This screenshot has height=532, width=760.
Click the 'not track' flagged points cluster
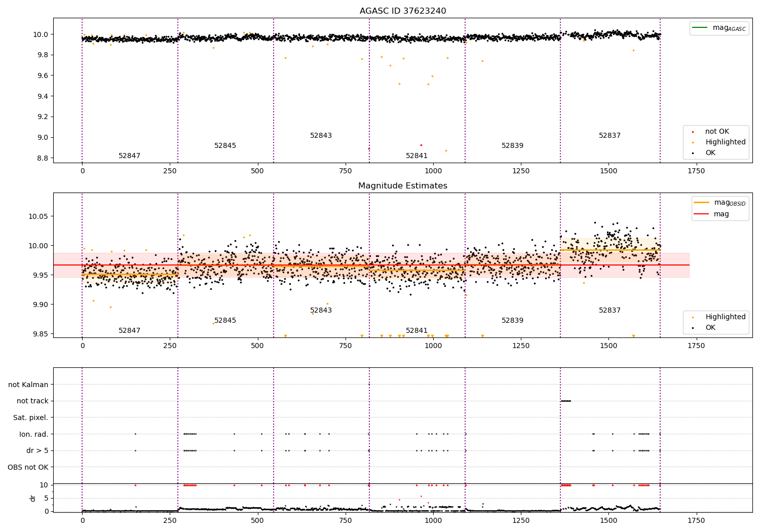(566, 401)
